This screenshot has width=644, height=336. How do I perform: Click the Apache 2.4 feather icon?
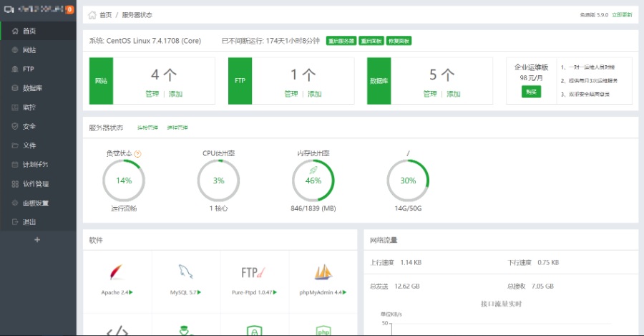[x=116, y=273]
